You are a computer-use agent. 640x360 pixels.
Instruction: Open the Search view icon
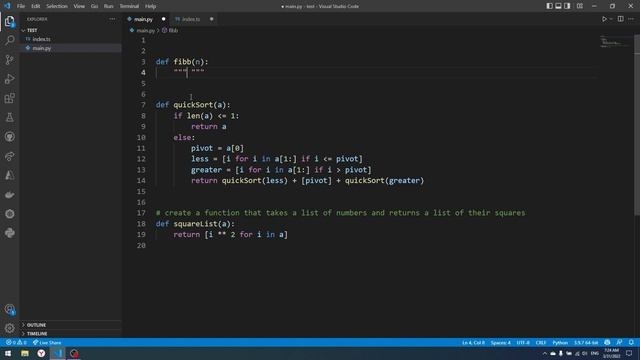pyautogui.click(x=9, y=40)
